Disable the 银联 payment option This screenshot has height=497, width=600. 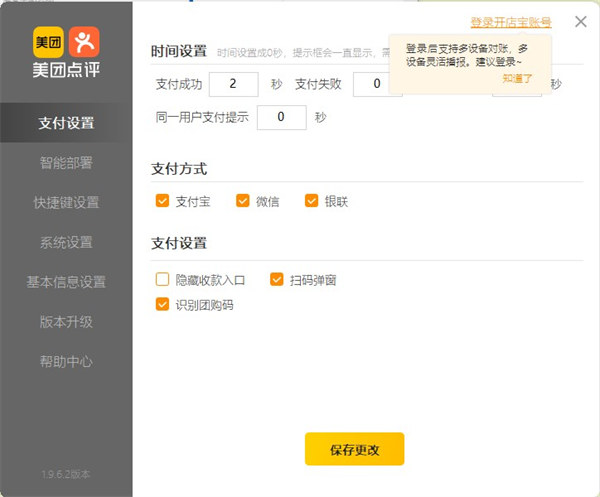click(311, 201)
